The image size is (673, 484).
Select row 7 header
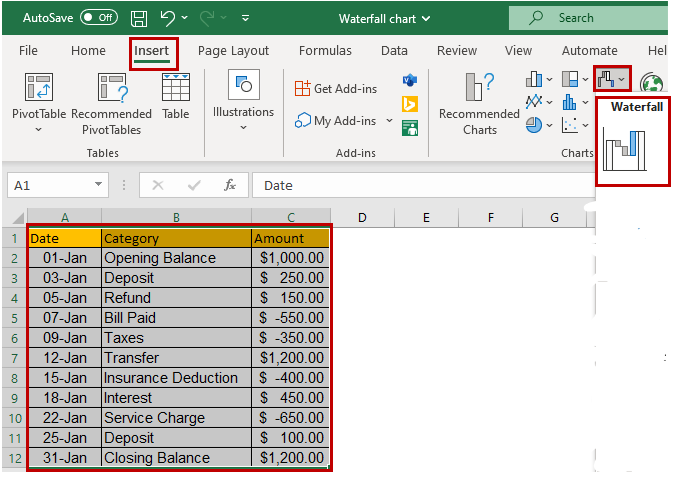tap(15, 358)
